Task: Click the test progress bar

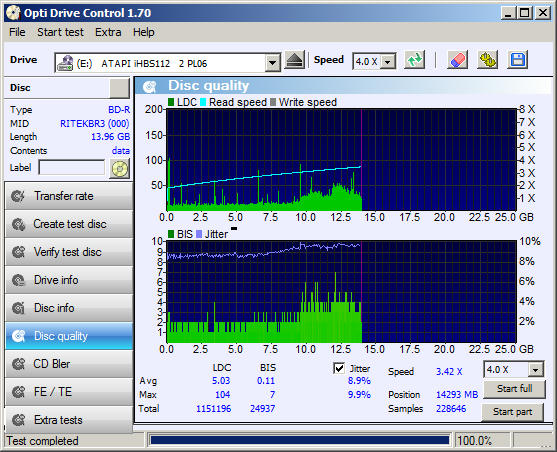Action: pos(300,441)
